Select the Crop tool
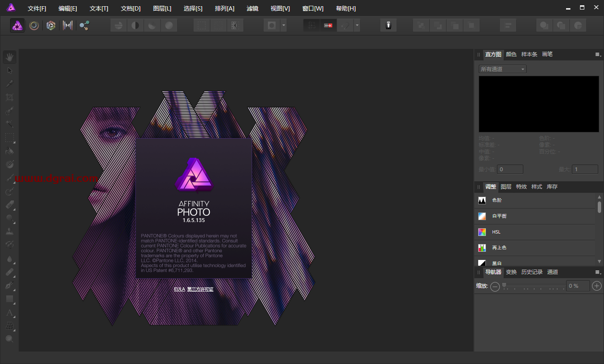 tap(10, 97)
